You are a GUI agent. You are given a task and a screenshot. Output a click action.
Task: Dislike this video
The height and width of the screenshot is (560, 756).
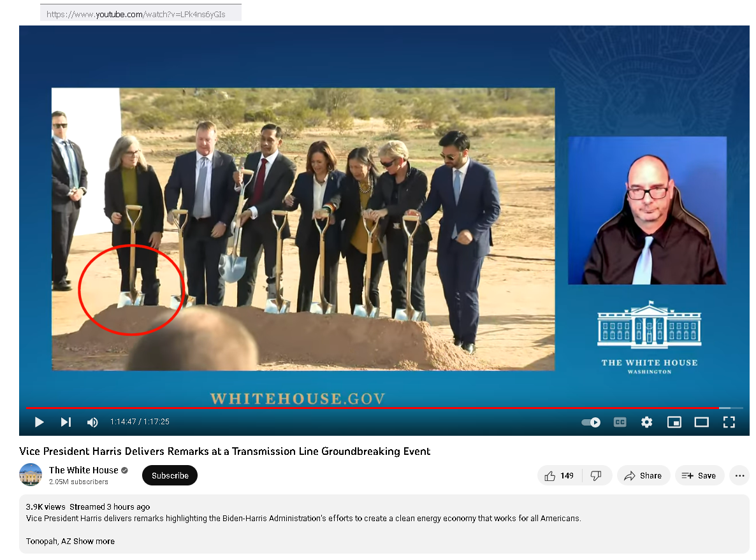596,476
